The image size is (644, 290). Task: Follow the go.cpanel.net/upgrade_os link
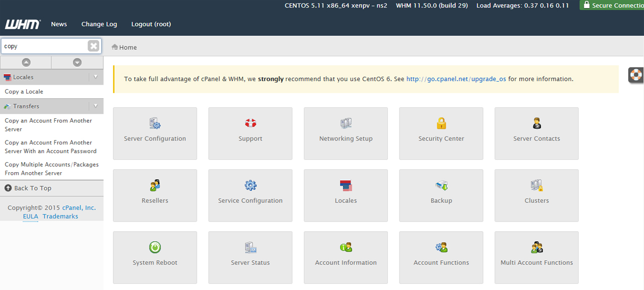tap(456, 79)
